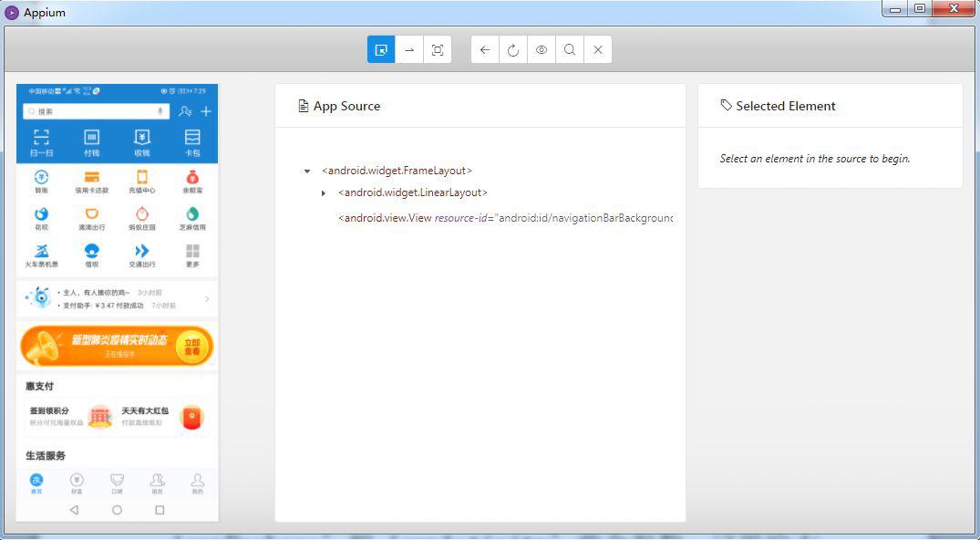Tap the 卡包 card wallet icon

(192, 137)
